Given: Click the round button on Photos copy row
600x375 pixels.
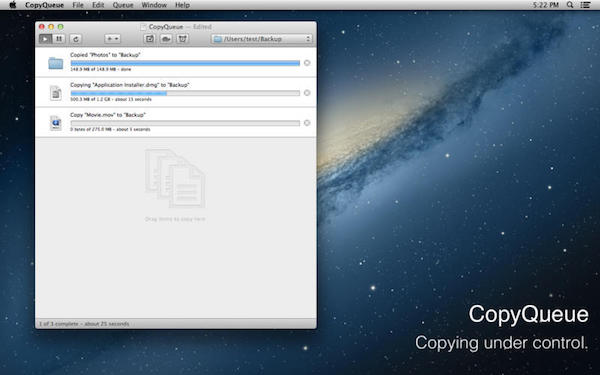Looking at the screenshot, I should pyautogui.click(x=307, y=63).
